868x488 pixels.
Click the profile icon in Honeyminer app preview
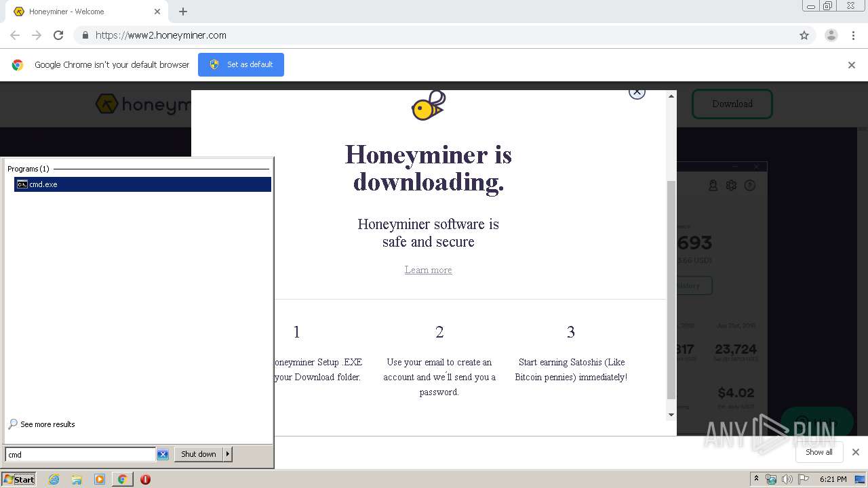[713, 185]
